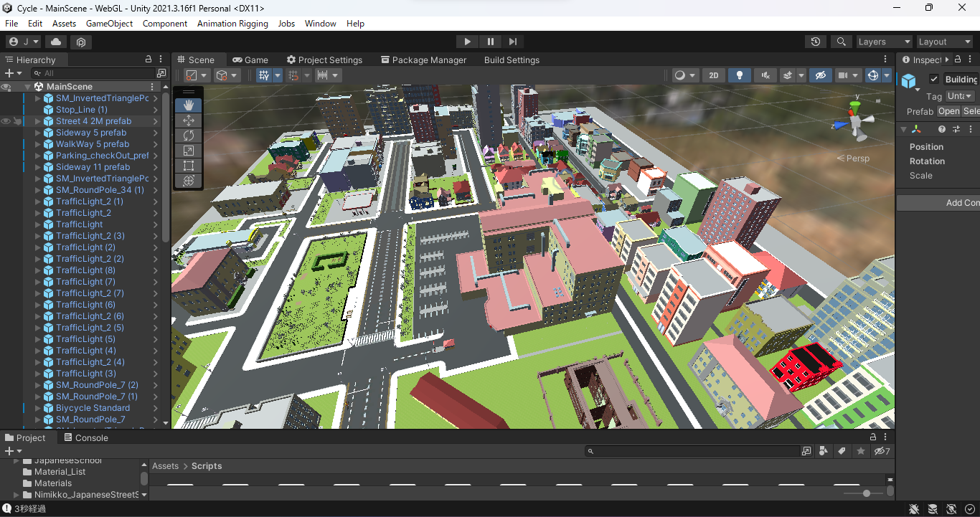Select the Scale tool in scene toolbar
980x517 pixels.
click(189, 151)
